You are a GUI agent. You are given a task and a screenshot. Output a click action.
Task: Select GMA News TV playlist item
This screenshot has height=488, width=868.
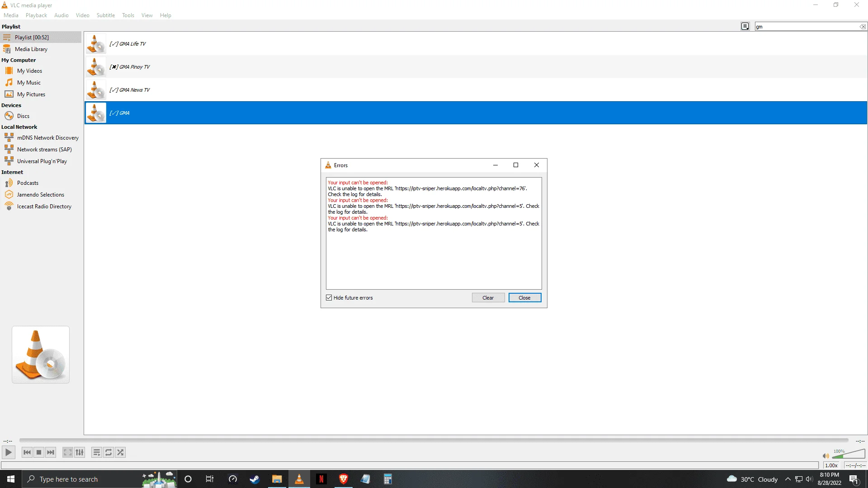click(x=476, y=90)
